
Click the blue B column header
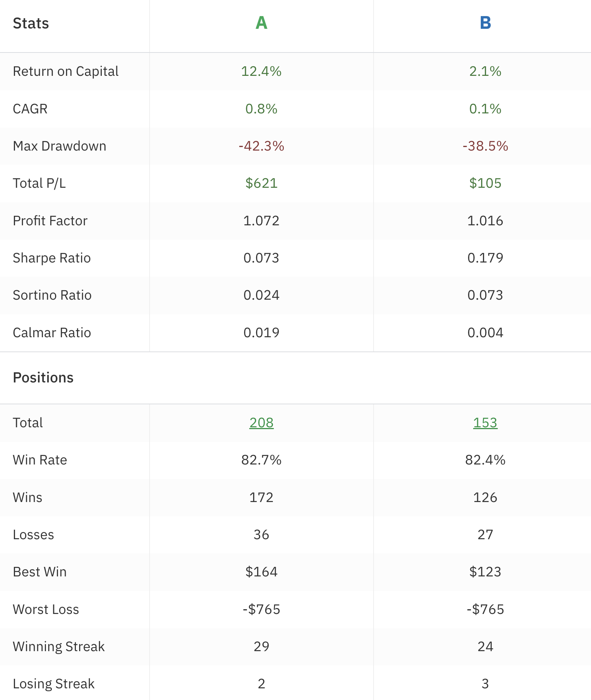tap(485, 23)
